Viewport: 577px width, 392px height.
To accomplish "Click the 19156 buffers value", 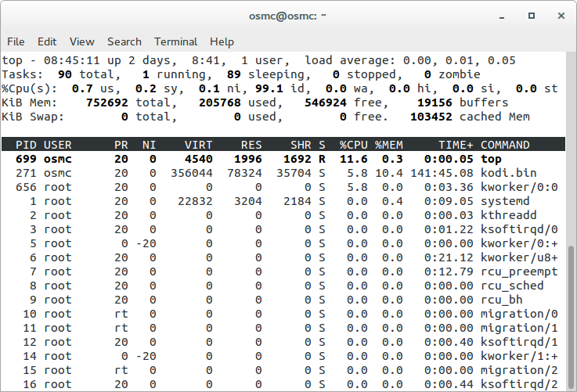I will tap(435, 102).
